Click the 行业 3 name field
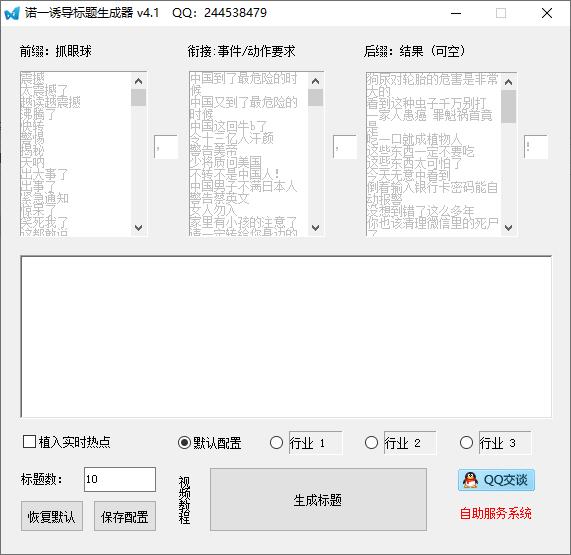This screenshot has height=555, width=571. tap(505, 443)
